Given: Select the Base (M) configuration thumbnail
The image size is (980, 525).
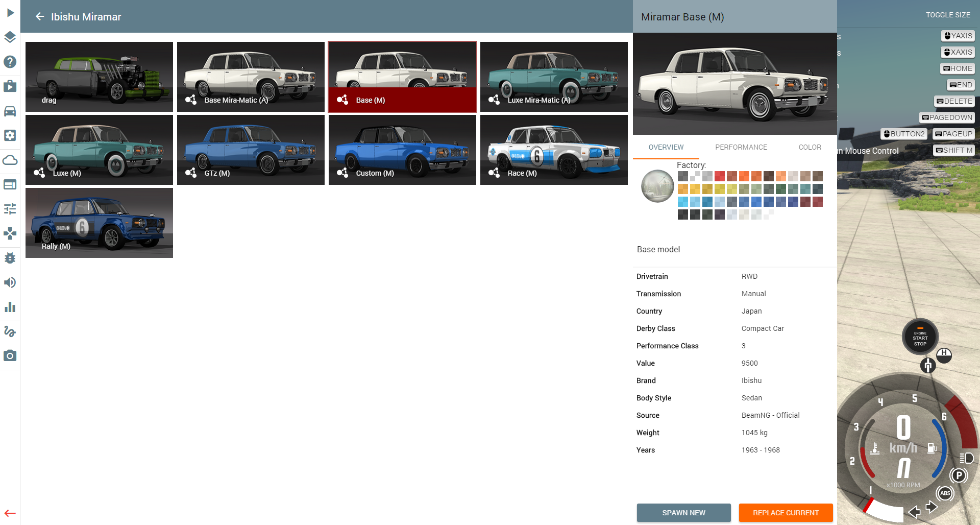Looking at the screenshot, I should 402,77.
